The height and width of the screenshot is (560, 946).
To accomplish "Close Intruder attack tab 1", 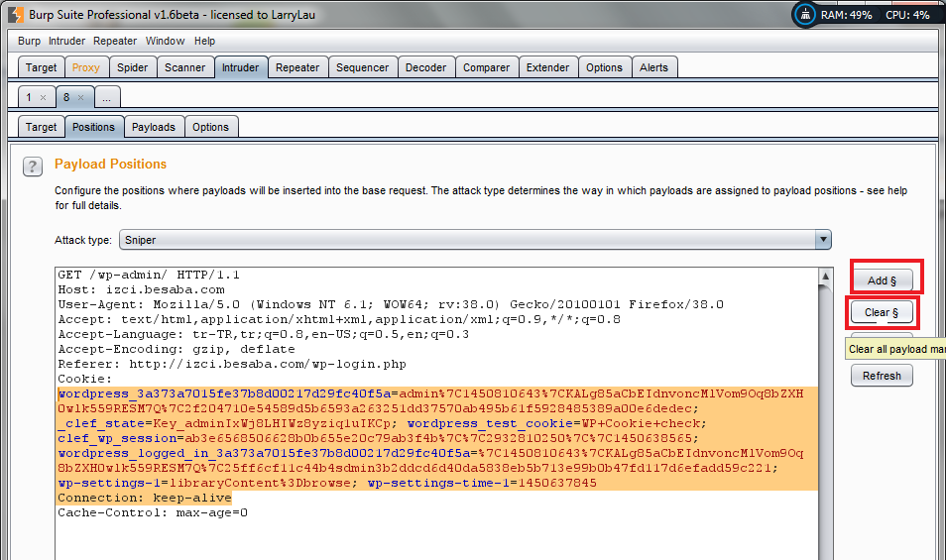I will pyautogui.click(x=43, y=98).
